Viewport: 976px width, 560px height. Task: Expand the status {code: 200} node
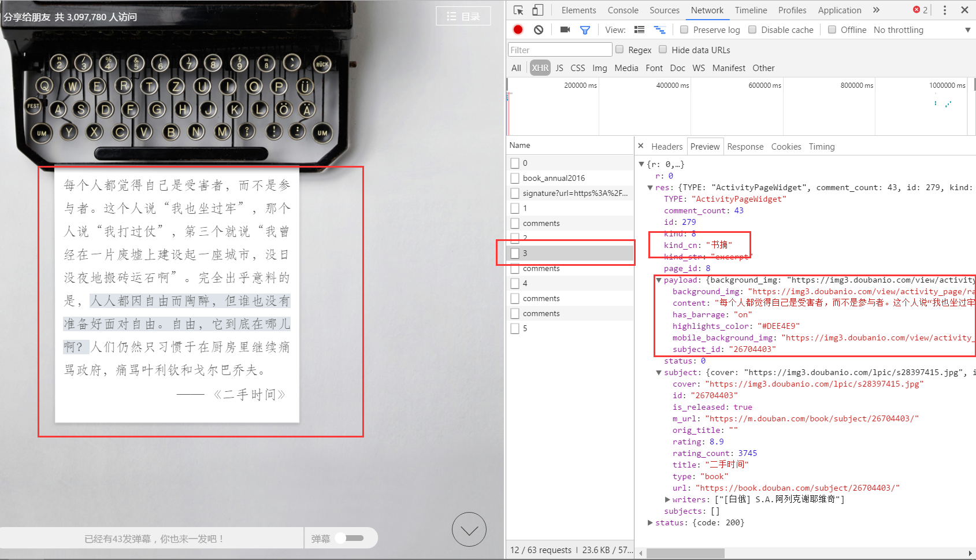click(x=650, y=522)
